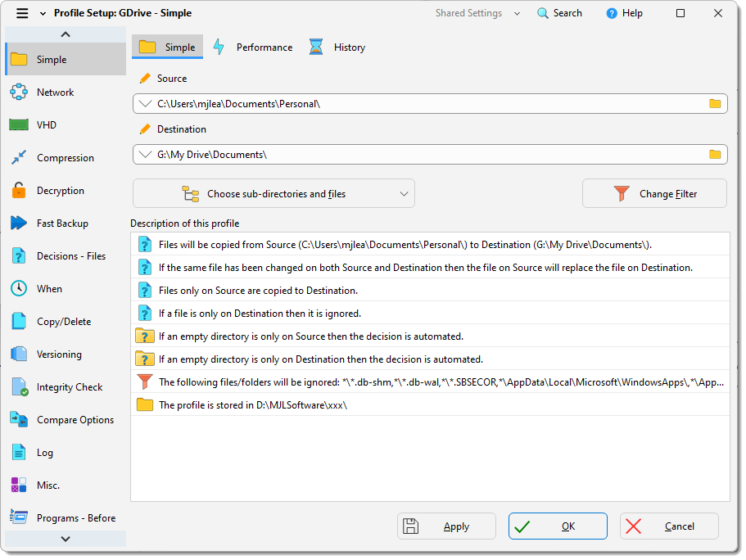The height and width of the screenshot is (560, 746).
Task: Open the Shared Settings dropdown
Action: (477, 12)
